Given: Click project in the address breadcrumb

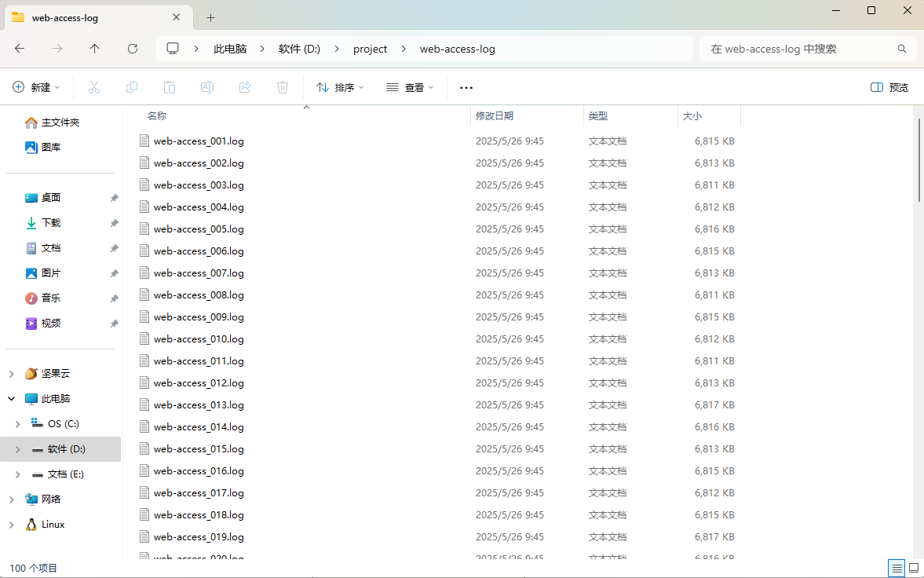Looking at the screenshot, I should click(x=370, y=49).
